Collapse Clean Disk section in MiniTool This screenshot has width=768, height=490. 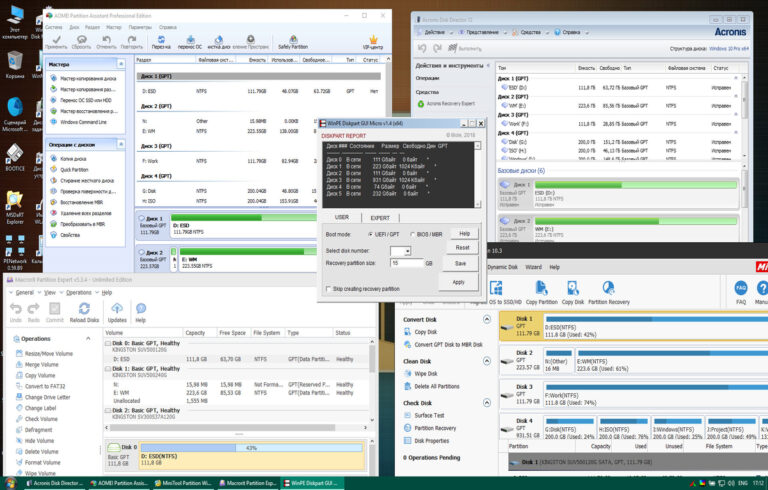coord(486,361)
